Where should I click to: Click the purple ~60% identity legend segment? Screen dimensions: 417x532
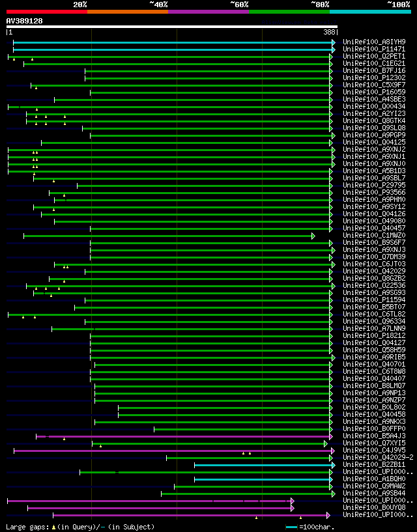click(x=208, y=12)
